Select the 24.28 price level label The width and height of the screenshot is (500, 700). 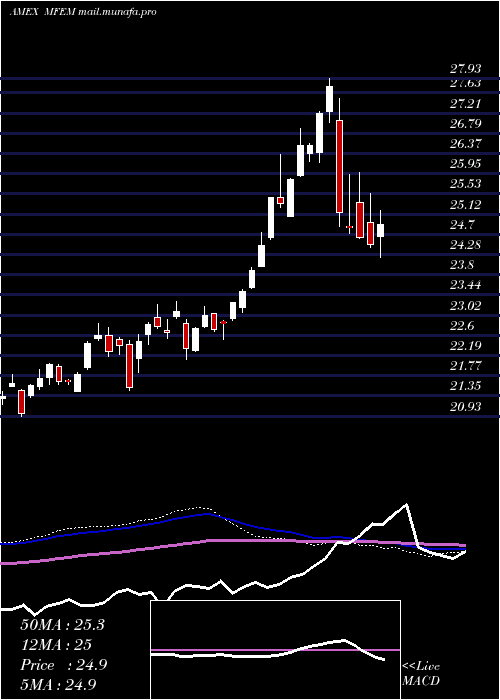coord(466,245)
